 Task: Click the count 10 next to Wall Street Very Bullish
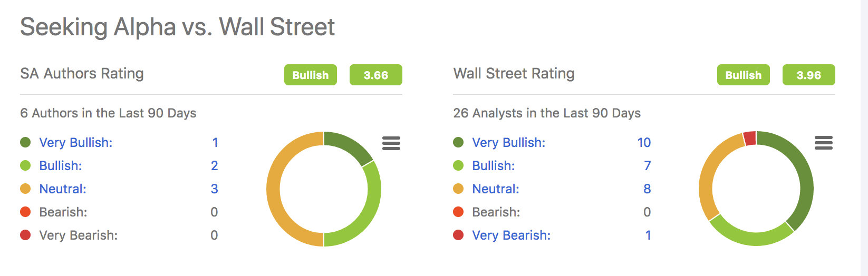(644, 143)
